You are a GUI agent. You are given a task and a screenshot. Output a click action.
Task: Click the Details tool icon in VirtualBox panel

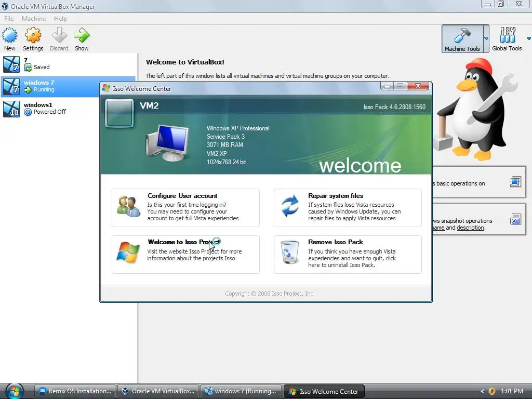point(515,182)
